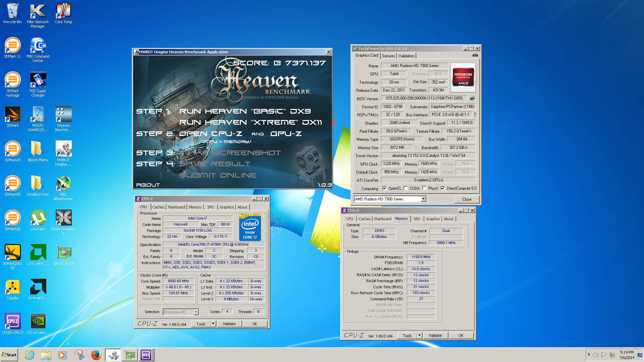Open Killer Network Manager shortcut
The image size is (644, 362).
point(38,15)
